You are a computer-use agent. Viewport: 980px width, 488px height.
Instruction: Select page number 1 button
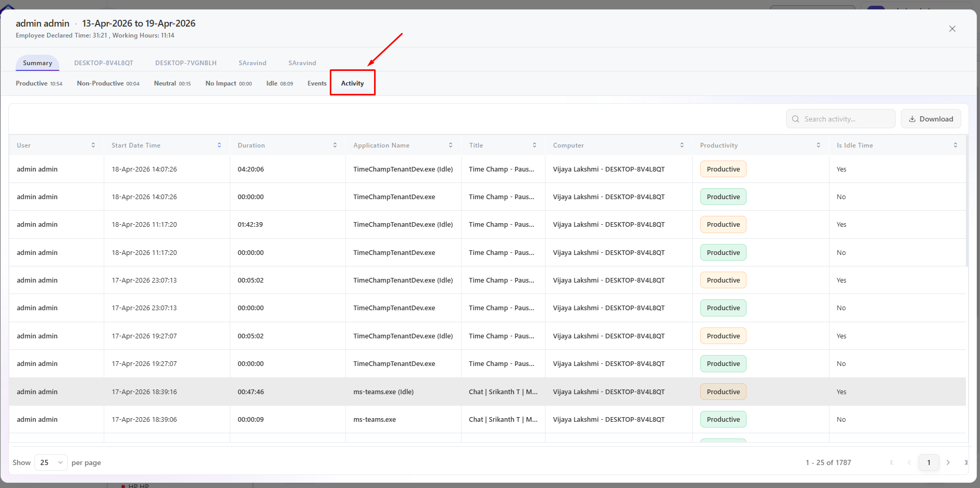point(929,462)
